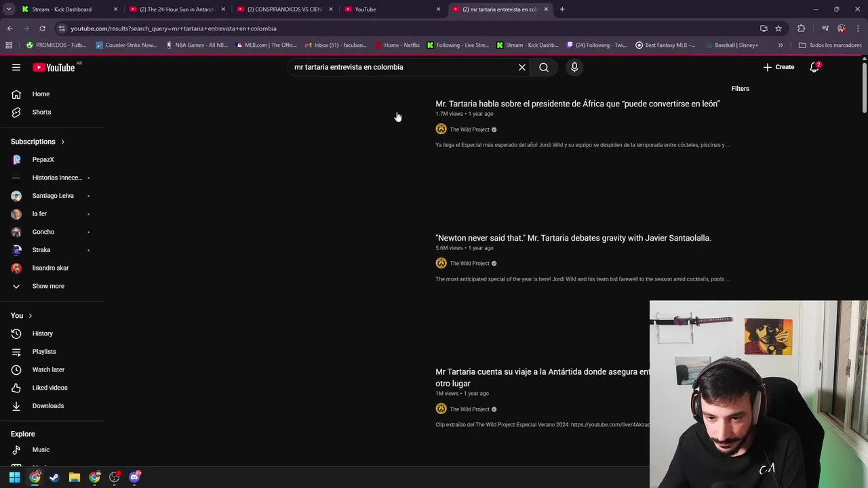Open File Explorer from the taskbar
868x488 pixels.
(x=75, y=477)
